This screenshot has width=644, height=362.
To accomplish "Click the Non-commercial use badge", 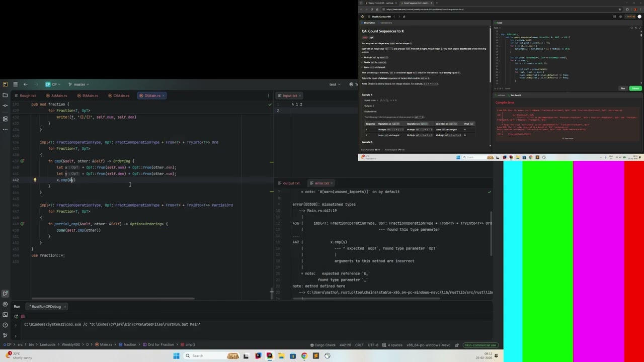I will click(481, 345).
